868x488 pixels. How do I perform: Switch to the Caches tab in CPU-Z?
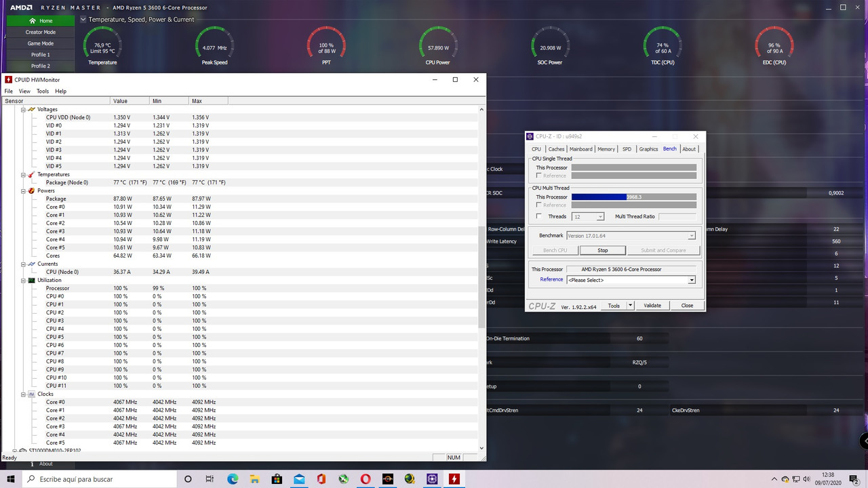pyautogui.click(x=556, y=149)
